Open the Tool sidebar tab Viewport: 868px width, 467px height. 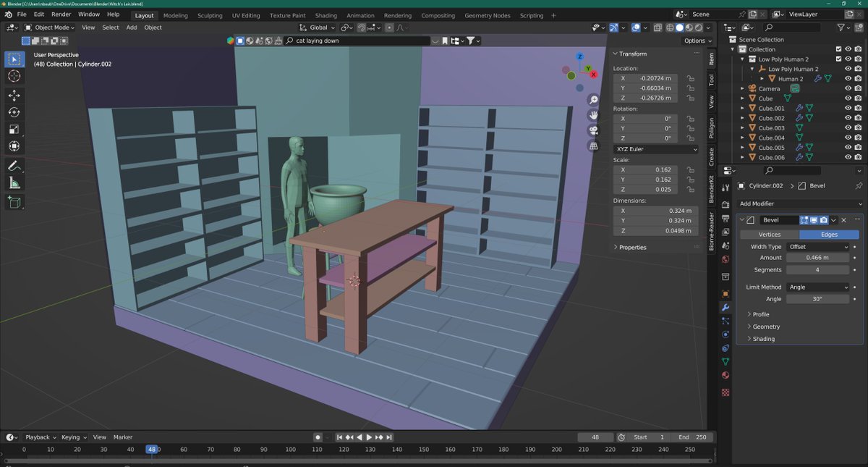tap(711, 80)
